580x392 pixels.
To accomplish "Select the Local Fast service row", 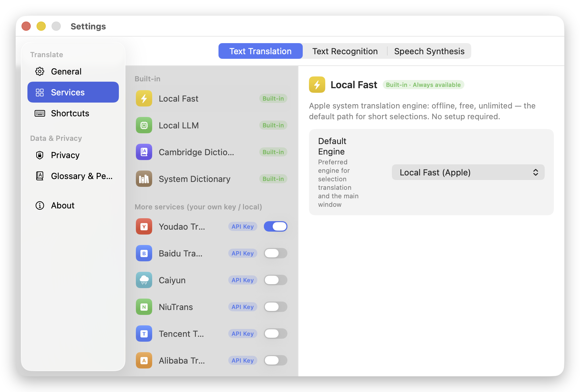I will pyautogui.click(x=212, y=99).
